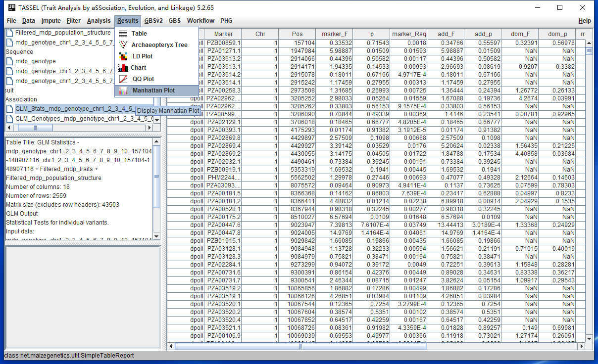The image size is (598, 364).
Task: Sort the table by the Marker column header
Action: coord(223,34)
